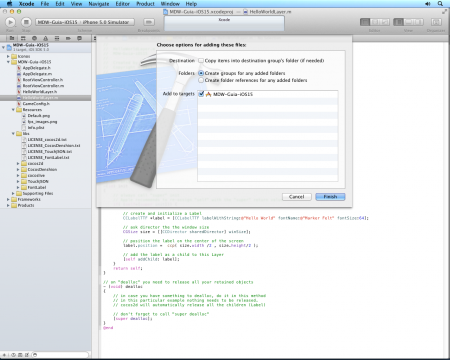Select Create folder references for added folders
Viewport: 450px width, 360px height.
coord(201,80)
